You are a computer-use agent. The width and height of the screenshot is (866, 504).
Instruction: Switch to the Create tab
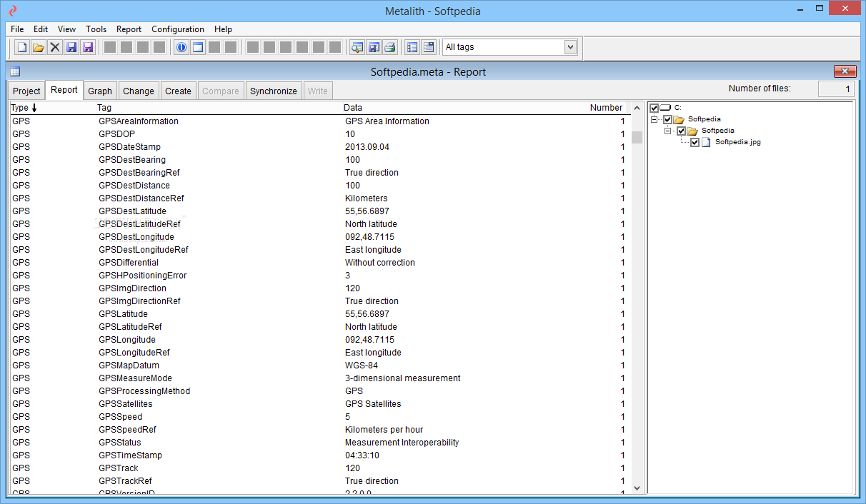click(x=178, y=91)
